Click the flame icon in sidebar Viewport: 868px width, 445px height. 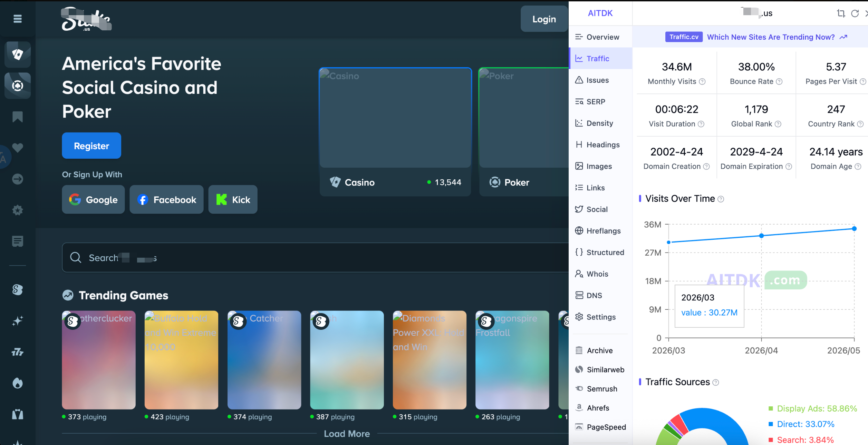[x=18, y=383]
